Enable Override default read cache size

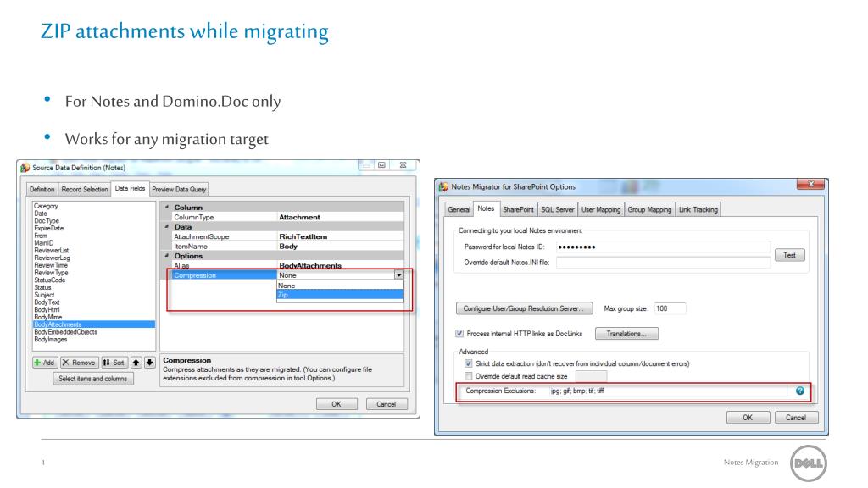[468, 376]
